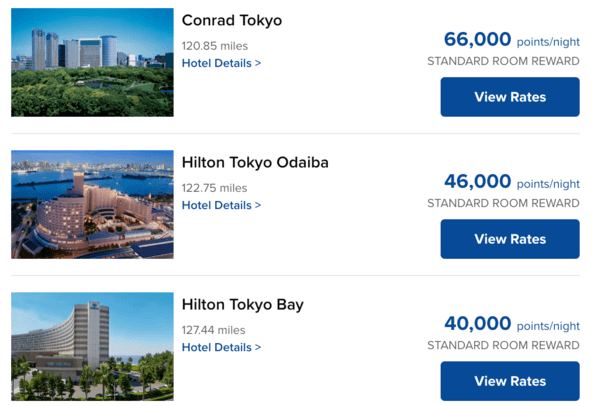The image size is (600, 406).
Task: Select the 46,000 points/night price
Action: pyautogui.click(x=512, y=182)
